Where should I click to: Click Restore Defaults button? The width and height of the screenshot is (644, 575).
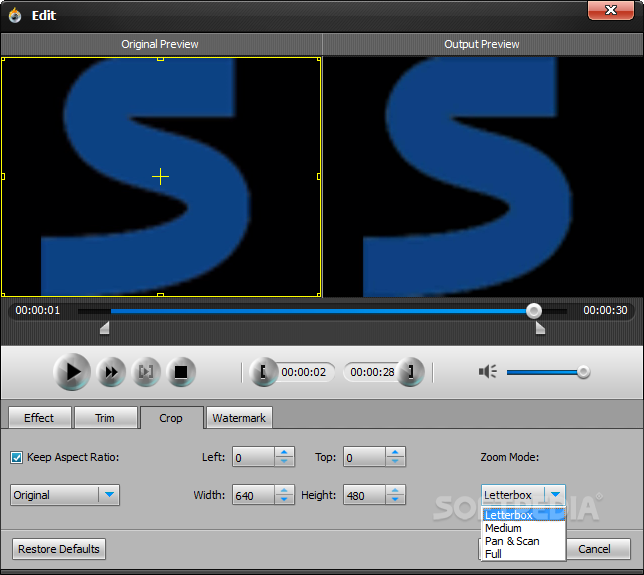pyautogui.click(x=59, y=549)
